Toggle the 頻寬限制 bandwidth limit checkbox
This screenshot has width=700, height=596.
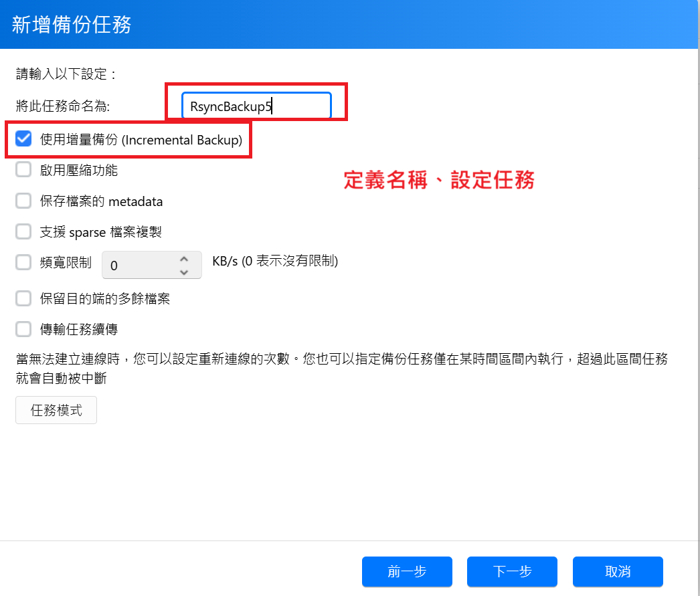[x=23, y=262]
